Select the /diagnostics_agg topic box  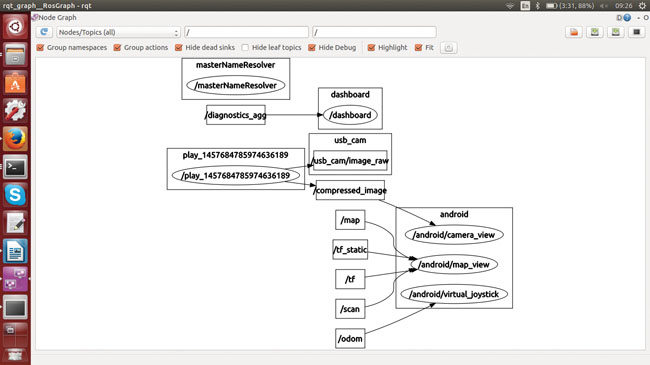pos(236,115)
